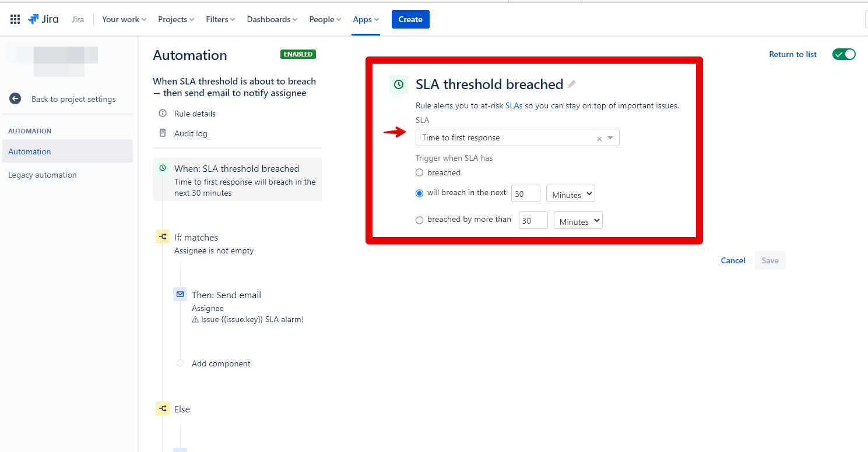Click Back to project settings link

(73, 99)
